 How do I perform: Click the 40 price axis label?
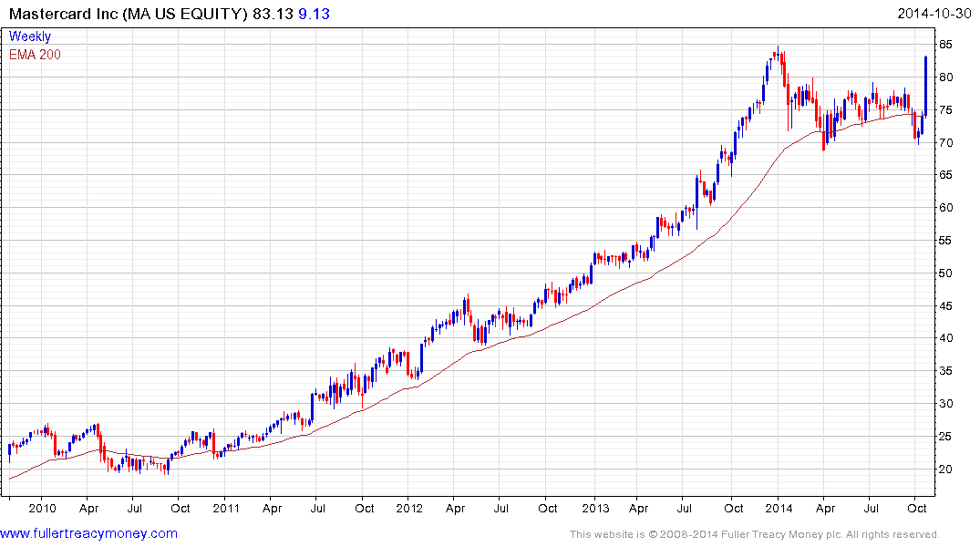point(945,338)
